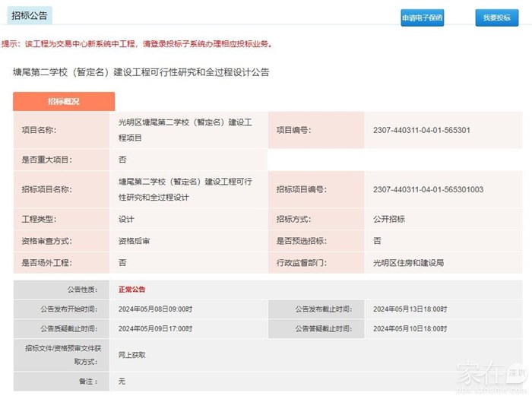Click tender project number ending 565301003
Image resolution: width=532 pixels, height=396 pixels.
(428, 189)
